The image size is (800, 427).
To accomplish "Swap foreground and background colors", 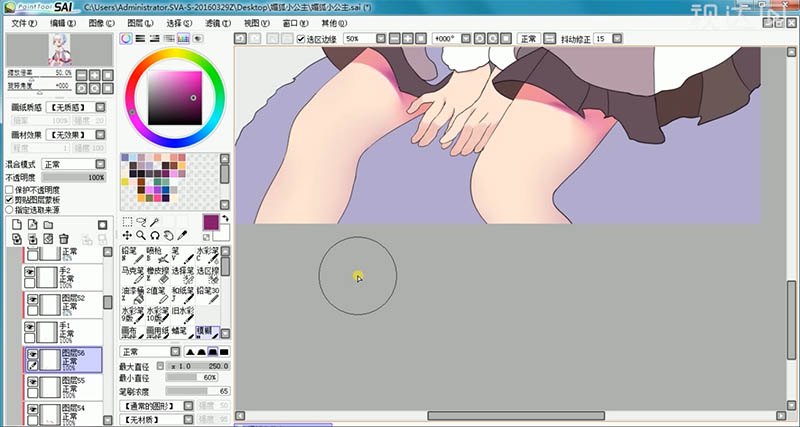I will (225, 218).
